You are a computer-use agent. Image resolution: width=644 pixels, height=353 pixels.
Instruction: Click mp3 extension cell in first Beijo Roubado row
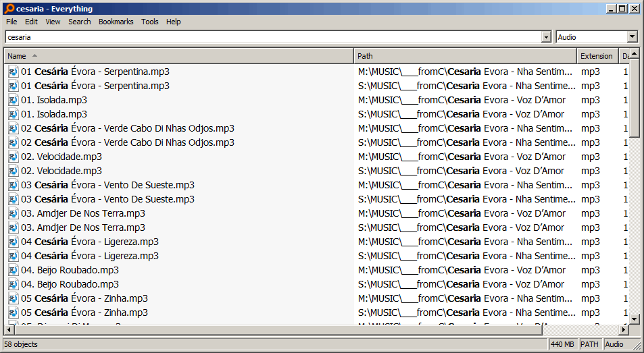pos(591,270)
